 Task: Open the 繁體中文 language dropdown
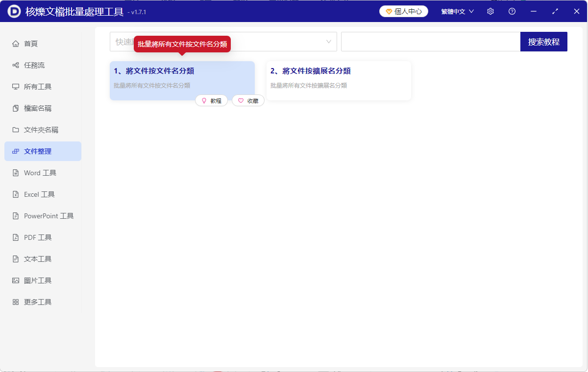(458, 11)
